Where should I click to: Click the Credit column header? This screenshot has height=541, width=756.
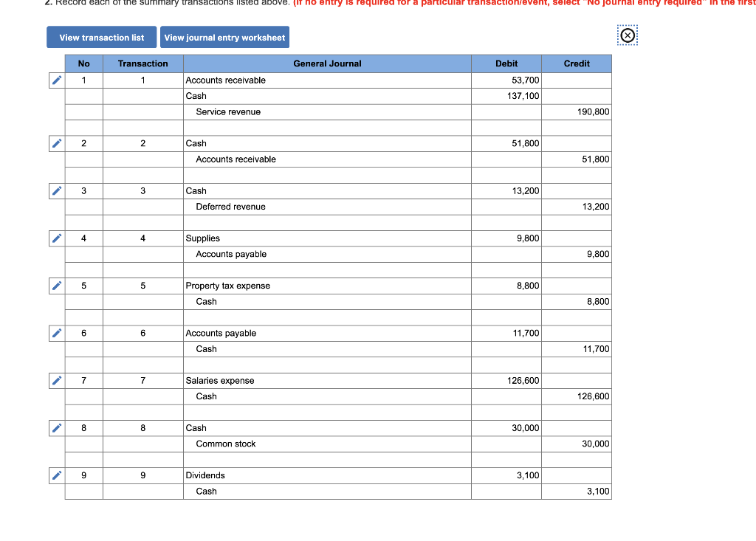tap(576, 63)
